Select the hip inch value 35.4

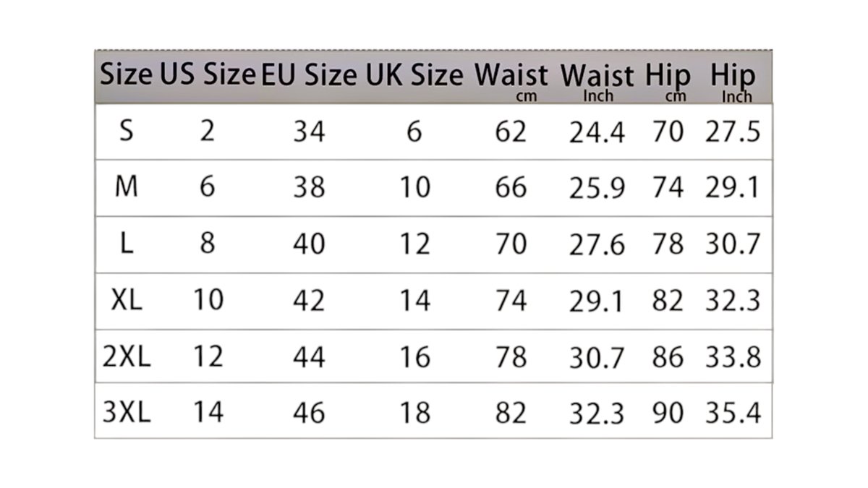tap(733, 414)
